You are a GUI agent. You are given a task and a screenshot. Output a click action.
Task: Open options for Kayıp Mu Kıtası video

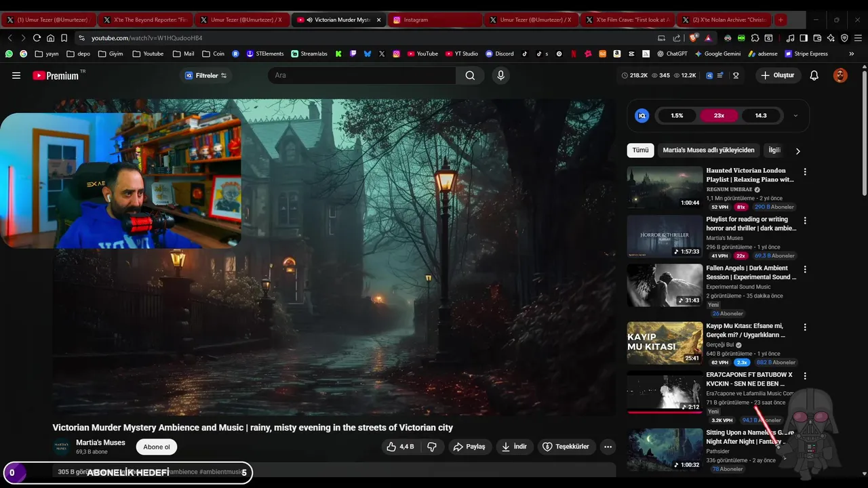pos(805,327)
